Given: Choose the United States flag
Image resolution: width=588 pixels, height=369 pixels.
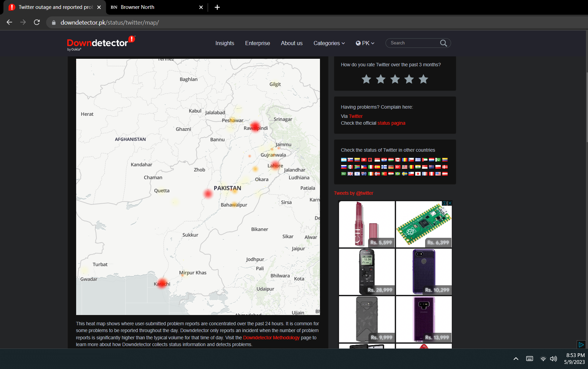Looking at the screenshot, I should point(438,174).
